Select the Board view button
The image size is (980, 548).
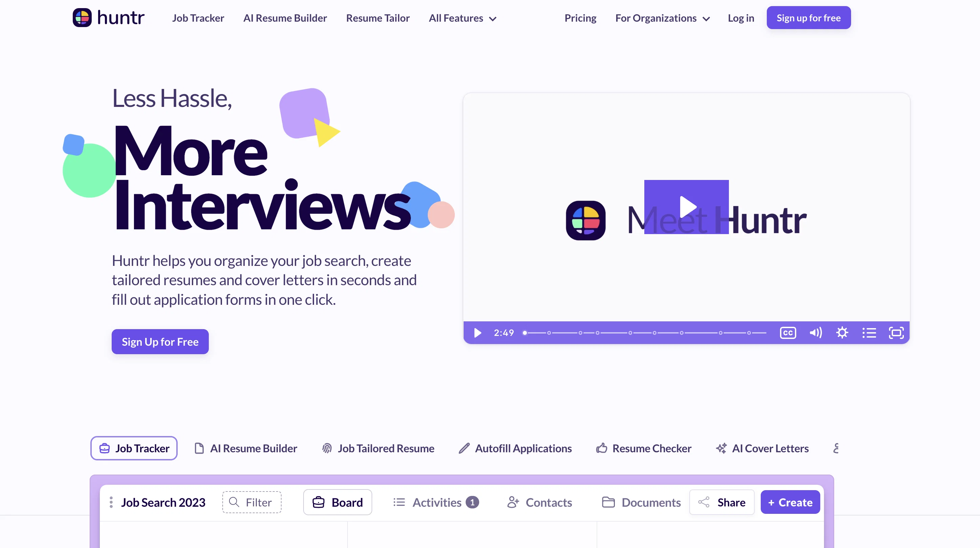click(x=337, y=502)
